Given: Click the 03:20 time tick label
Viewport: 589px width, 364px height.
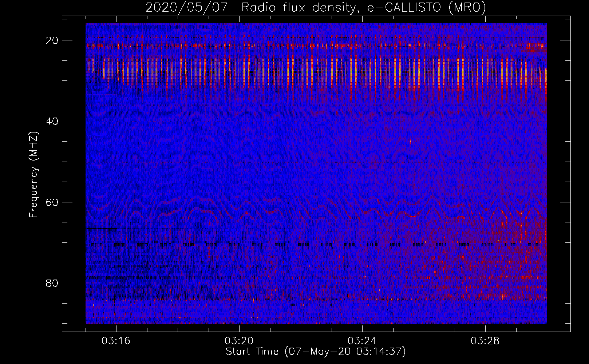Looking at the screenshot, I should click(239, 341).
